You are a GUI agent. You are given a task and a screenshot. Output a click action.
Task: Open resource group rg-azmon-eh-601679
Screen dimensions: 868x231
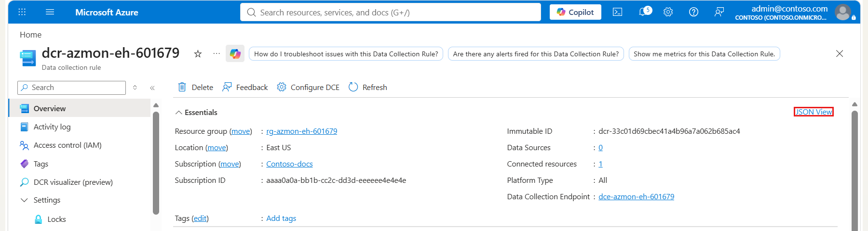[x=302, y=131]
